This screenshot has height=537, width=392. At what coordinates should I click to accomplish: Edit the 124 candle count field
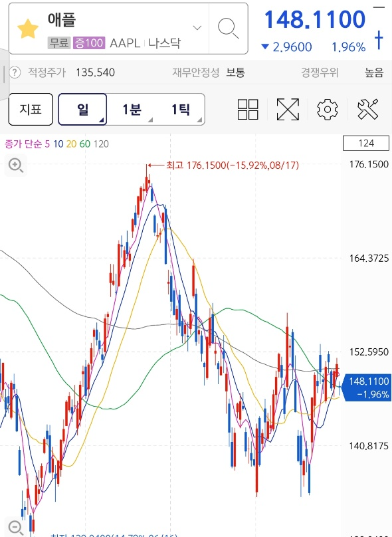click(366, 143)
